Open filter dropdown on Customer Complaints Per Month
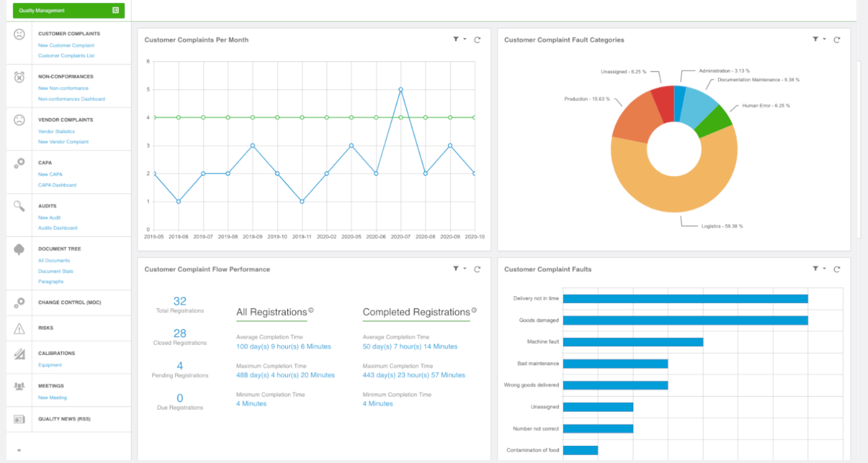Screen dimensions: 868x463 pyautogui.click(x=459, y=39)
